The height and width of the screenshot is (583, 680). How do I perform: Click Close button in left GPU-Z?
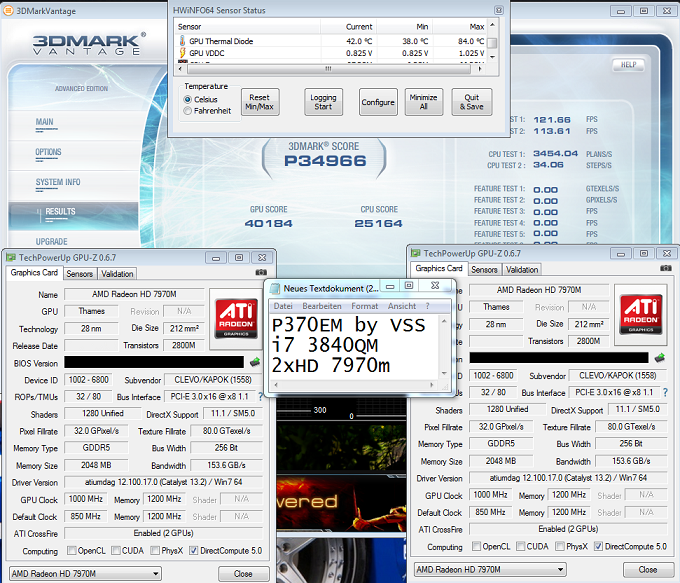click(243, 573)
